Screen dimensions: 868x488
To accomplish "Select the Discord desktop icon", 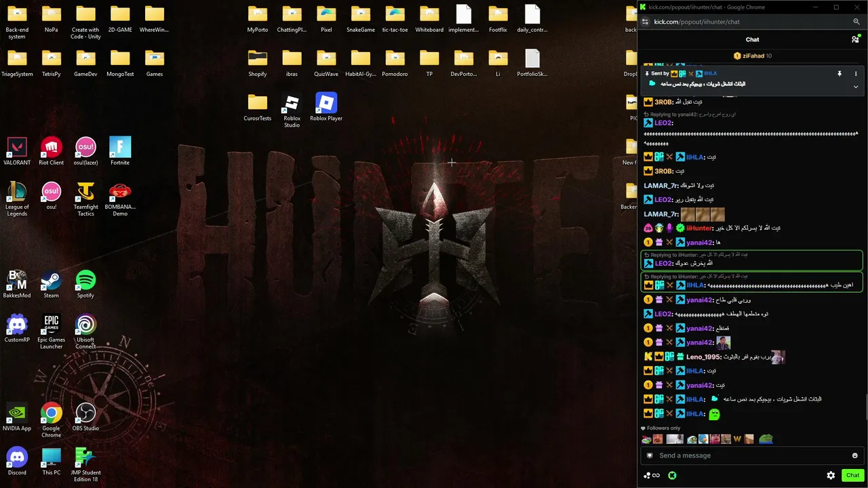I will coord(17,462).
